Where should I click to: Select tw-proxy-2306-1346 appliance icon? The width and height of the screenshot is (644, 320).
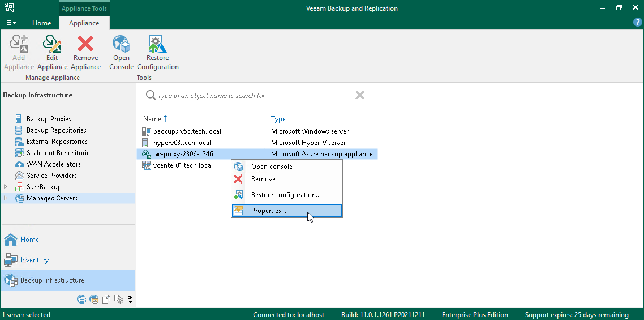pos(146,154)
